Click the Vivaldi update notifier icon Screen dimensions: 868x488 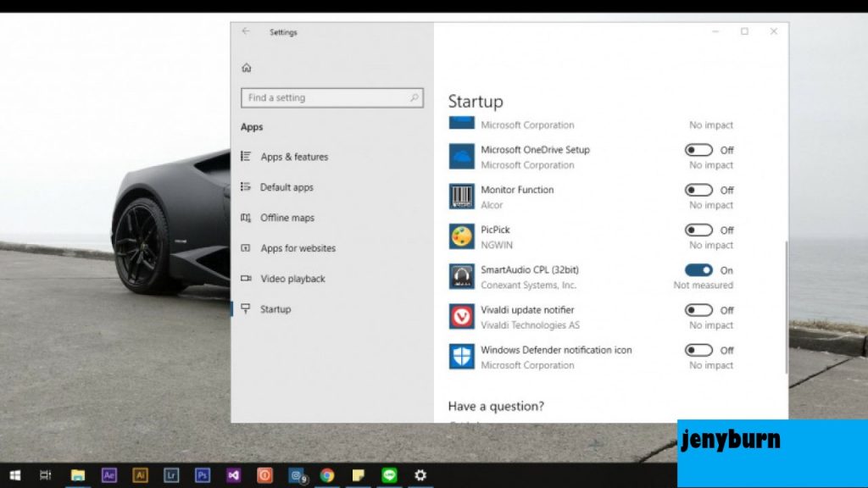pos(461,317)
